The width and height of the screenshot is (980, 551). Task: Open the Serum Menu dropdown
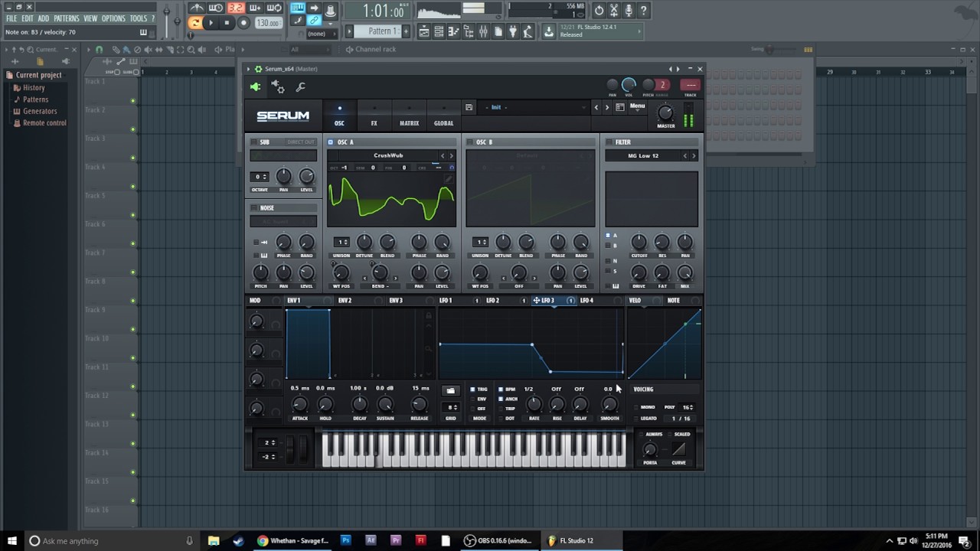tap(637, 107)
